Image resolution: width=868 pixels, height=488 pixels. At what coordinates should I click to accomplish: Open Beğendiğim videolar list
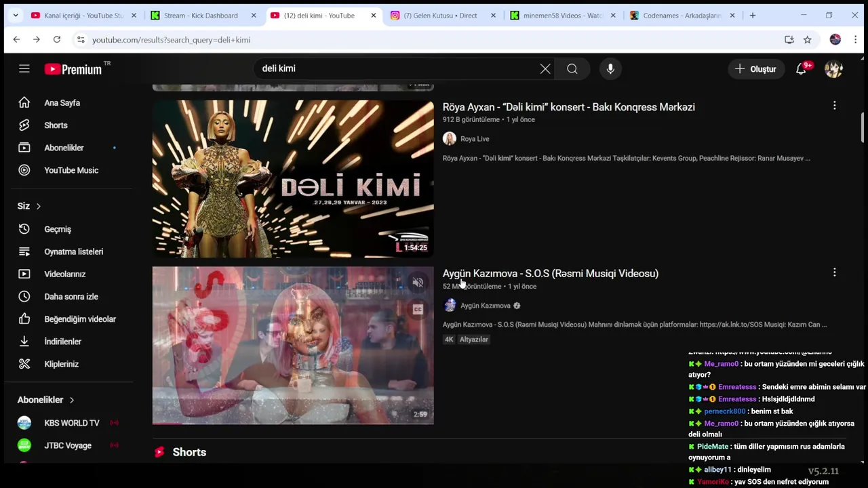80,319
